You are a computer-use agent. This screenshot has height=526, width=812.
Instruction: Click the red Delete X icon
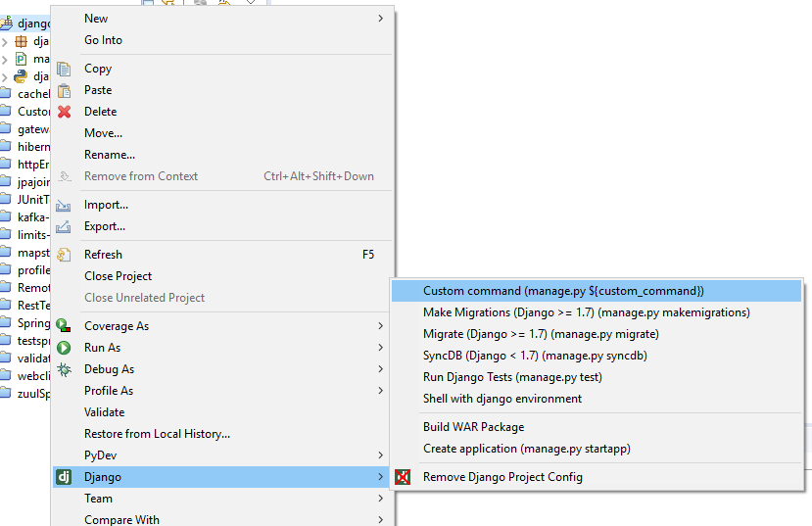[65, 112]
